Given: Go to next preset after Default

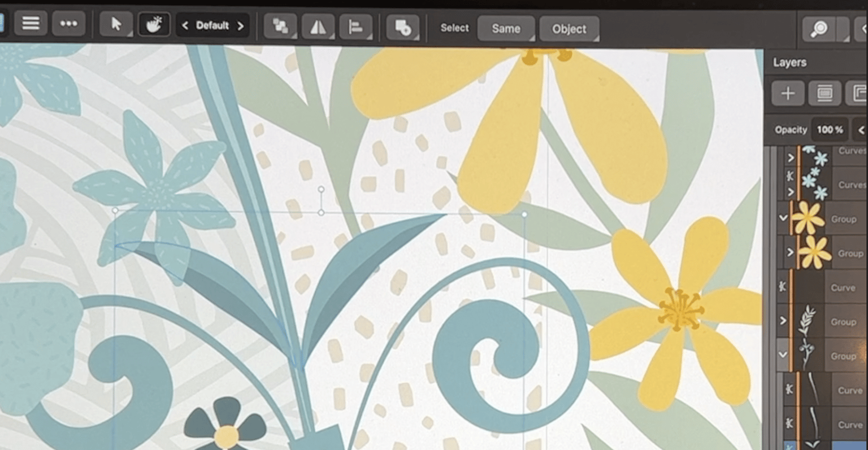Looking at the screenshot, I should pyautogui.click(x=240, y=25).
